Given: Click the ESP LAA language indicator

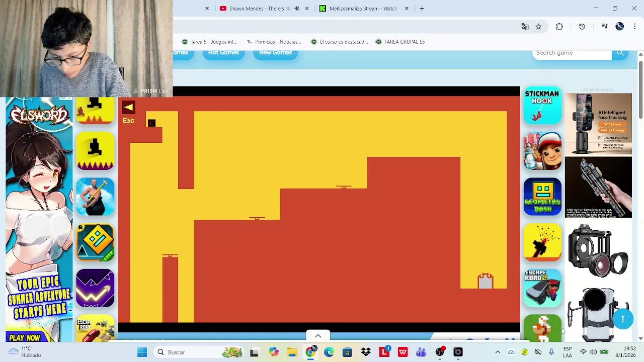Looking at the screenshot, I should point(568,352).
